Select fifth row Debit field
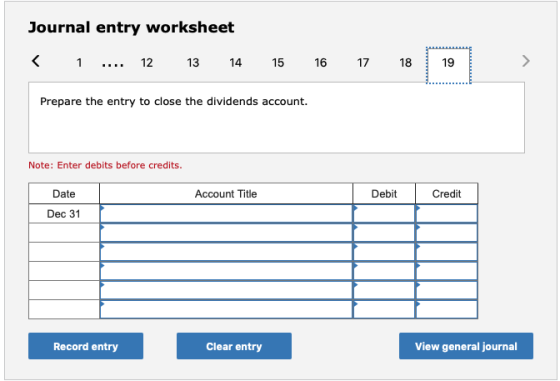Viewport: 560px width, 381px height. point(384,290)
